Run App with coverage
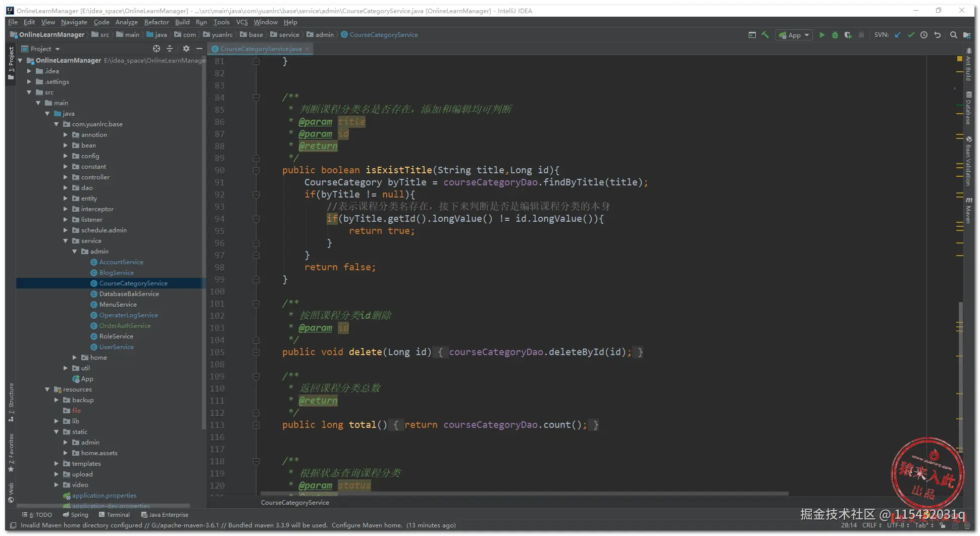 (848, 35)
